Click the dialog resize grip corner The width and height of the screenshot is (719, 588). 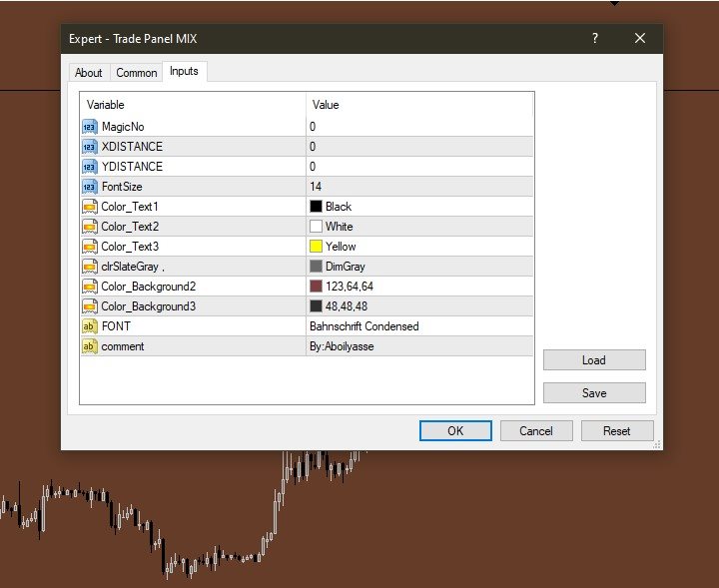tap(657, 444)
